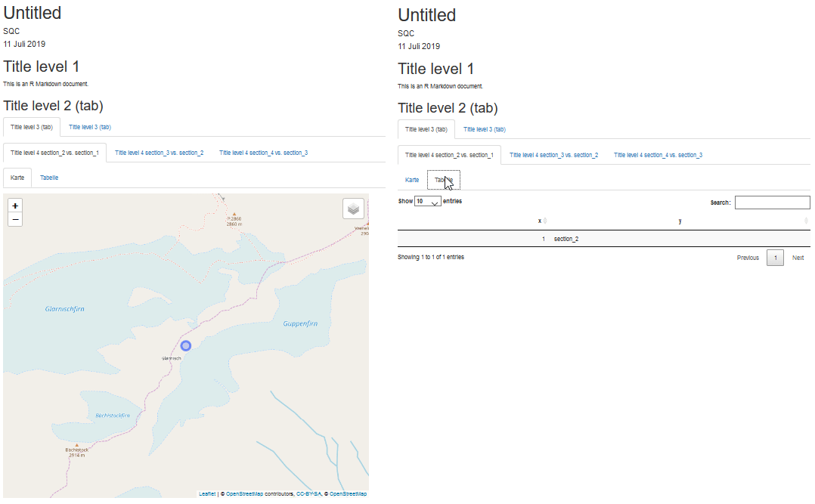Select page 1 in table pagination
Viewport: 815px width, 504px height.
[x=775, y=258]
